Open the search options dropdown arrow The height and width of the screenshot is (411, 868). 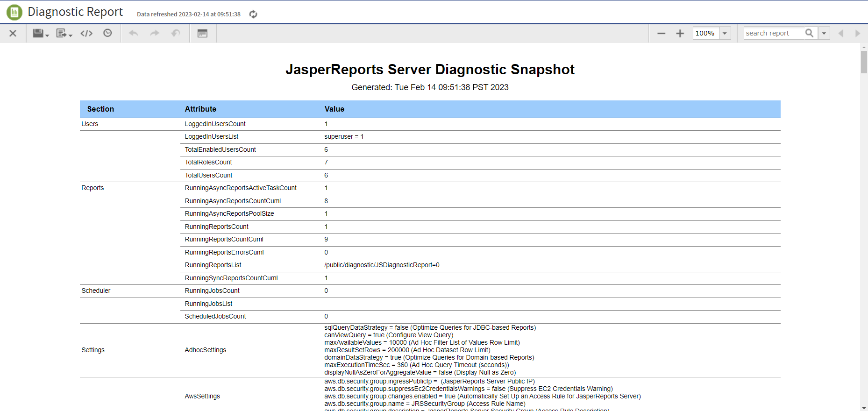pos(824,33)
